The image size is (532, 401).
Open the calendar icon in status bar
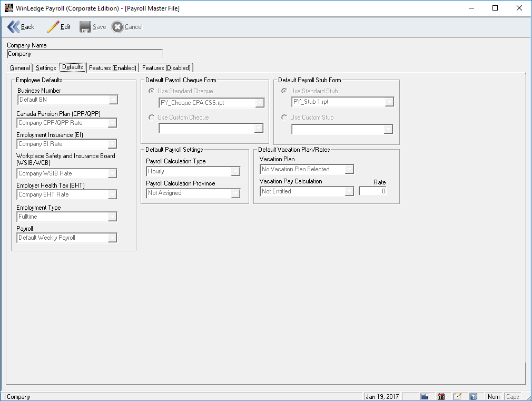click(441, 396)
